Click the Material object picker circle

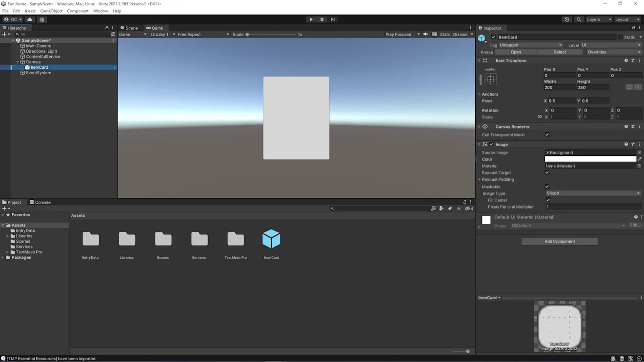point(639,166)
